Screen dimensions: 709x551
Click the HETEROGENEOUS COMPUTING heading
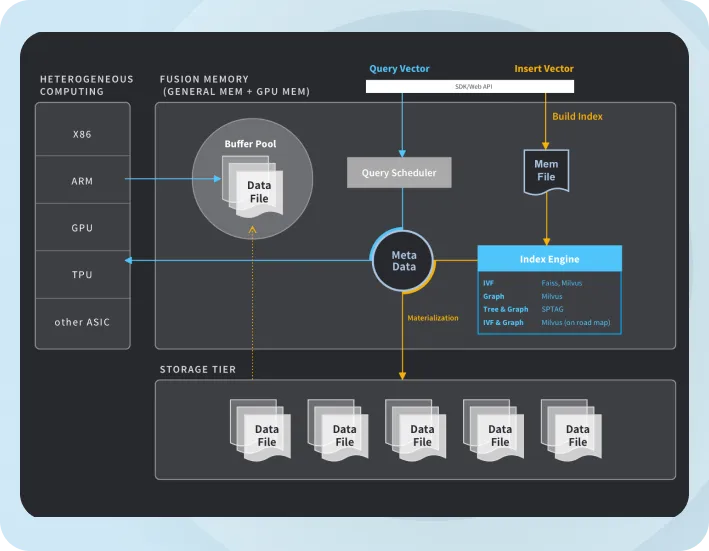[86, 85]
